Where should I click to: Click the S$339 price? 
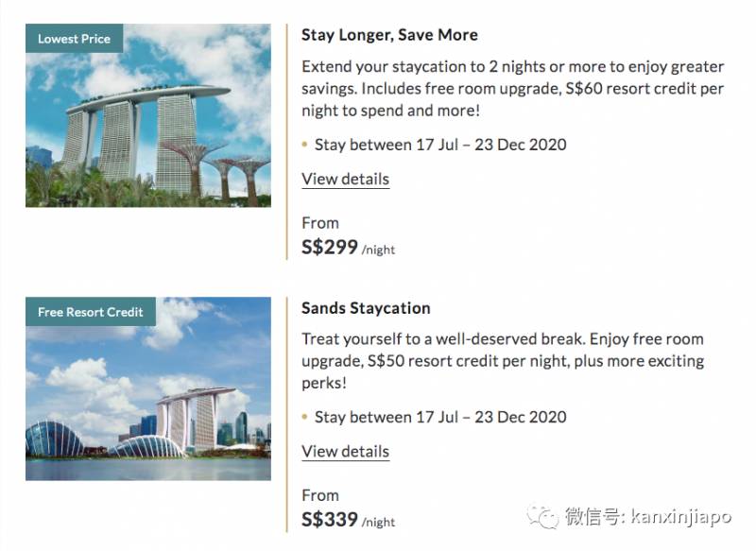[329, 520]
